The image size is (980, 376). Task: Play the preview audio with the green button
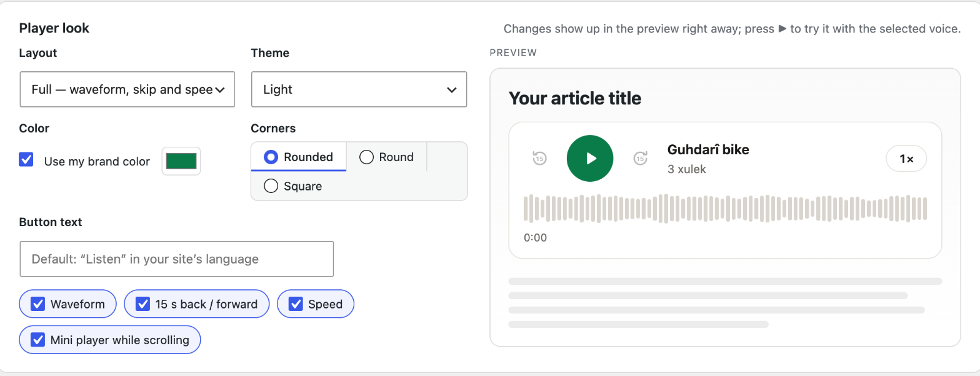(590, 159)
